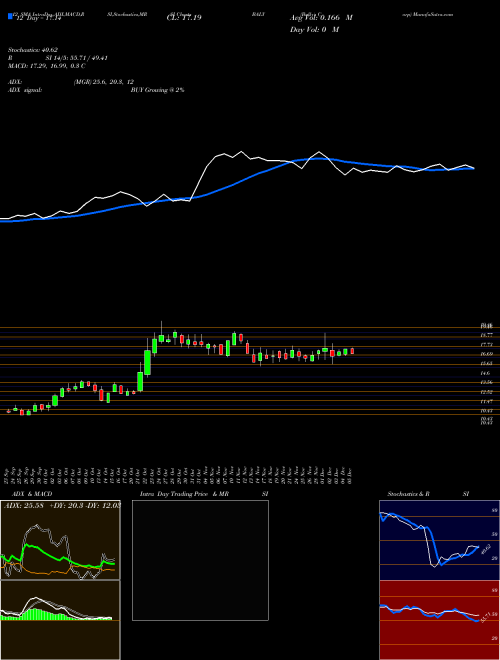Screen dimensions: 500x660
Task: Click the 14.6 price axis label
Action: point(486,373)
